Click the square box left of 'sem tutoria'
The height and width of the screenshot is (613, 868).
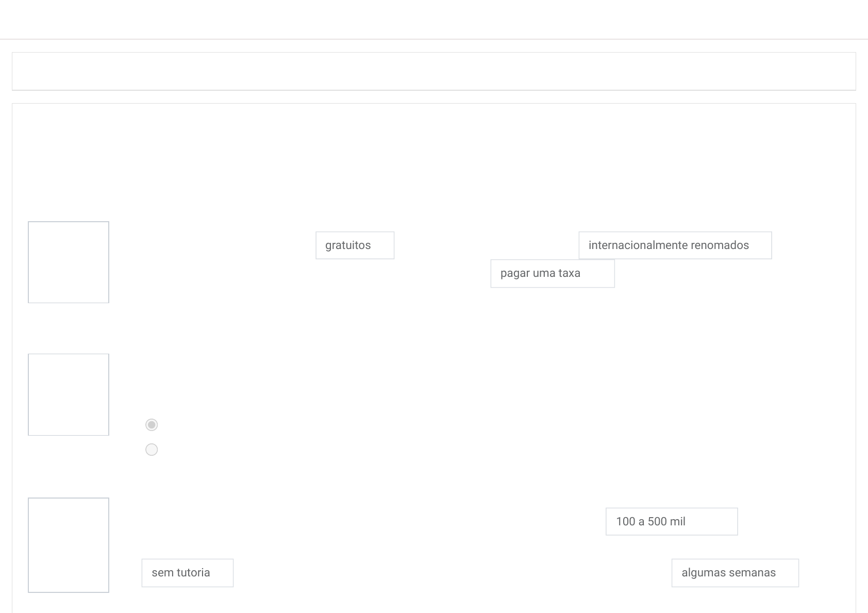point(69,545)
